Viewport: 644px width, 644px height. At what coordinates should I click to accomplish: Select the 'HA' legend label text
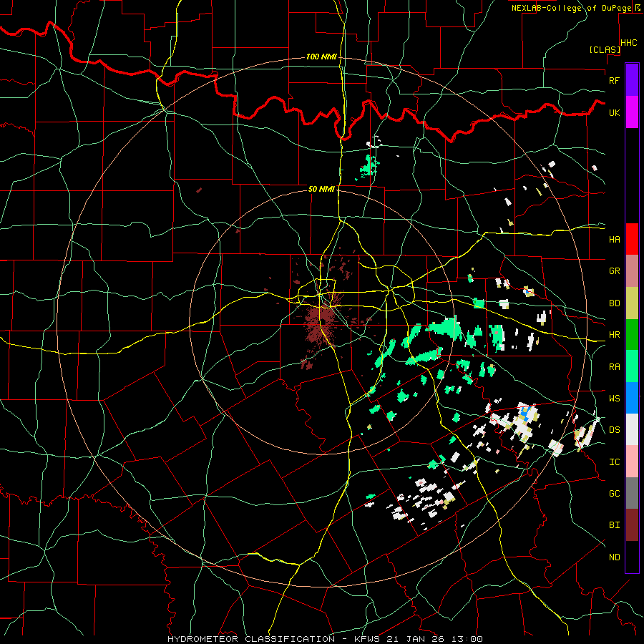tap(614, 240)
